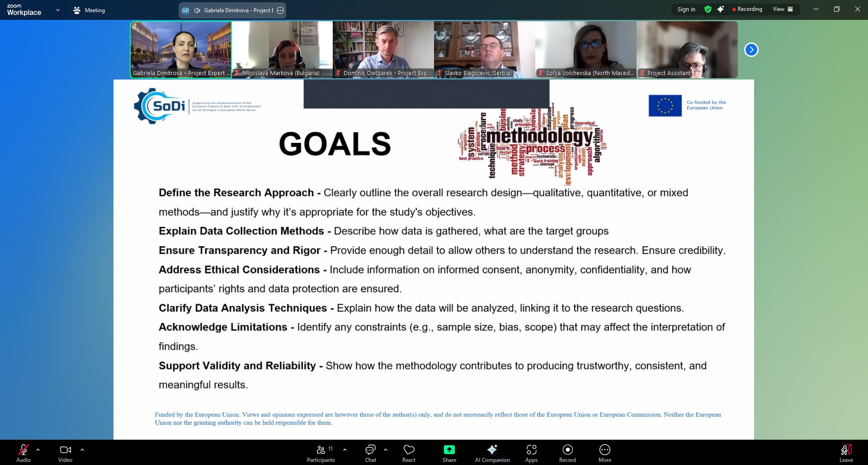Start recording with Record button
The width and height of the screenshot is (868, 465).
(x=568, y=453)
